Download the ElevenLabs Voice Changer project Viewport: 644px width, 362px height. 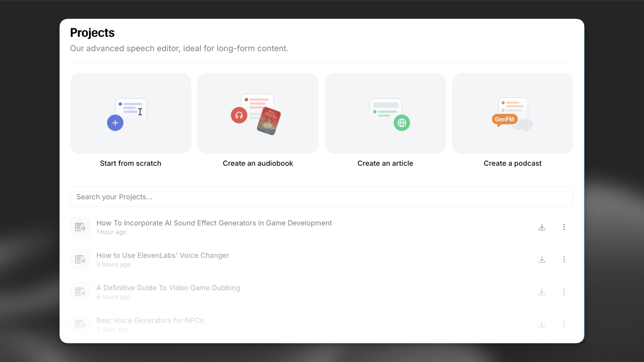542,259
